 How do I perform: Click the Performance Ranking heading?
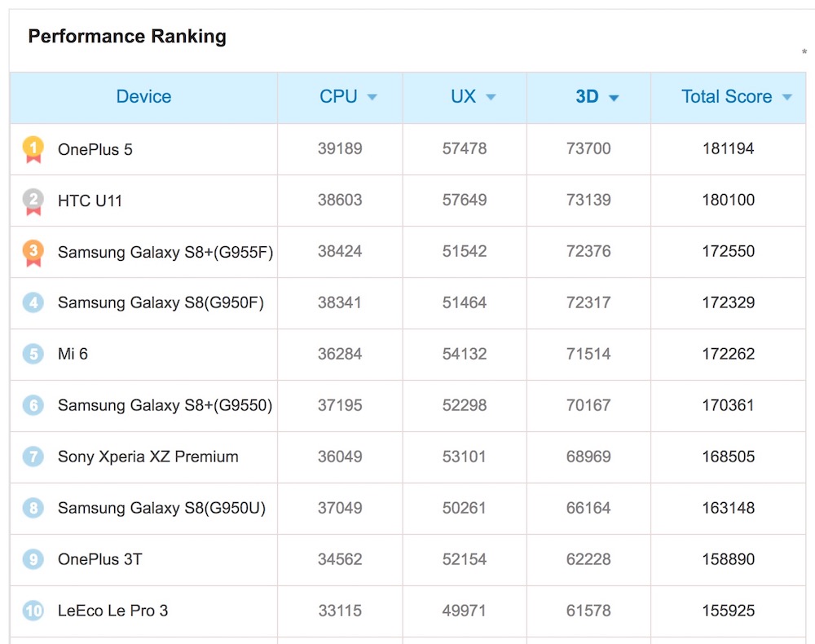point(127,37)
